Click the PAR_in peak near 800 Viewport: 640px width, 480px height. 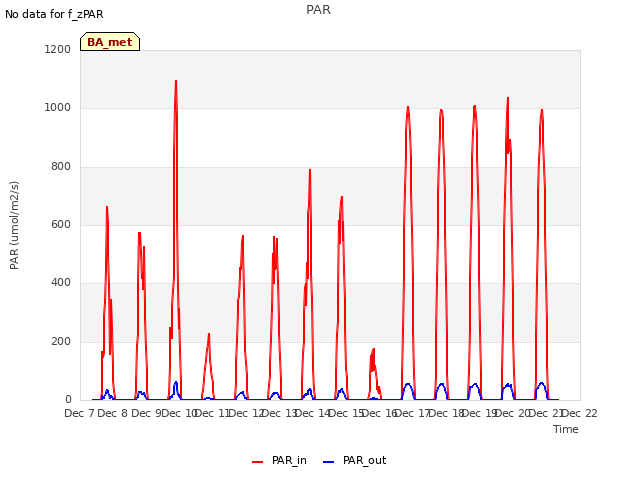pos(310,170)
